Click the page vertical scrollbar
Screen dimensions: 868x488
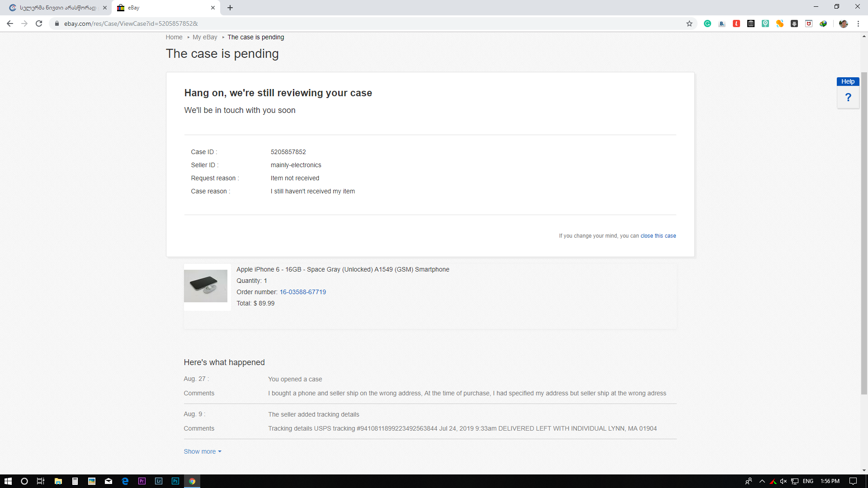(864, 226)
